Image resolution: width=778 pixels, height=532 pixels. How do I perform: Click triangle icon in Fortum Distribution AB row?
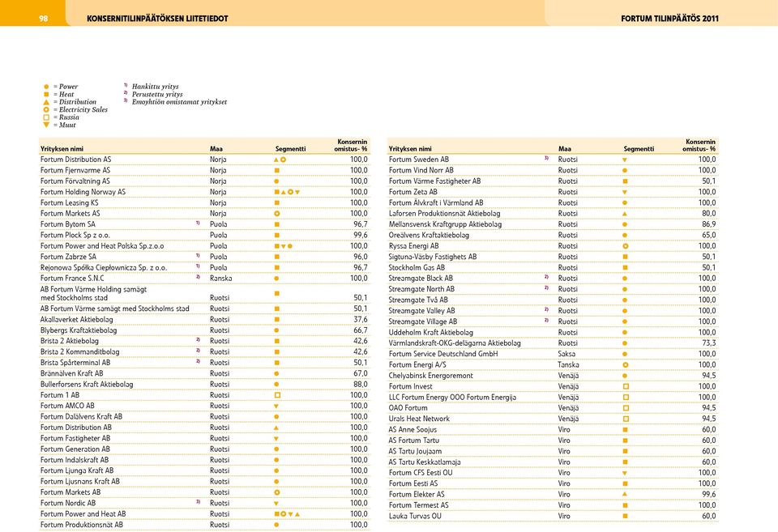click(x=276, y=428)
